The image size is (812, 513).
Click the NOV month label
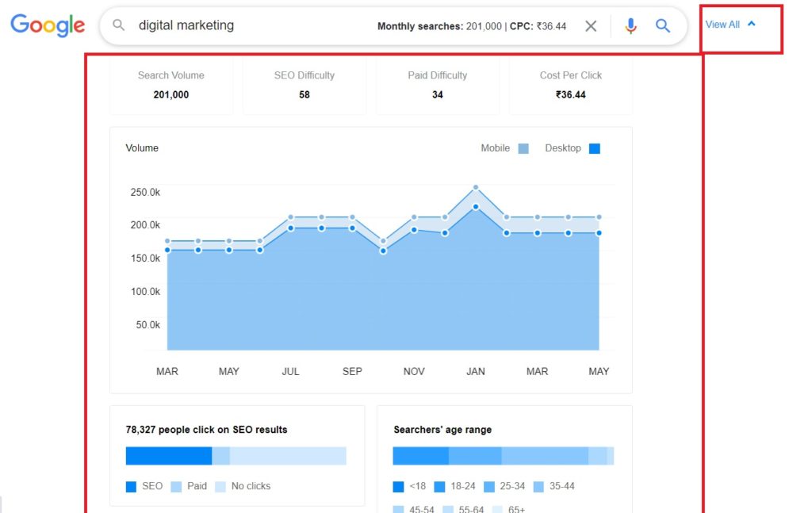click(414, 372)
